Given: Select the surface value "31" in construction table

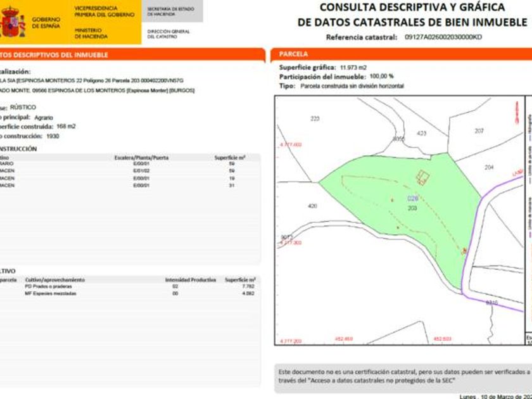Looking at the screenshot, I should [232, 186].
